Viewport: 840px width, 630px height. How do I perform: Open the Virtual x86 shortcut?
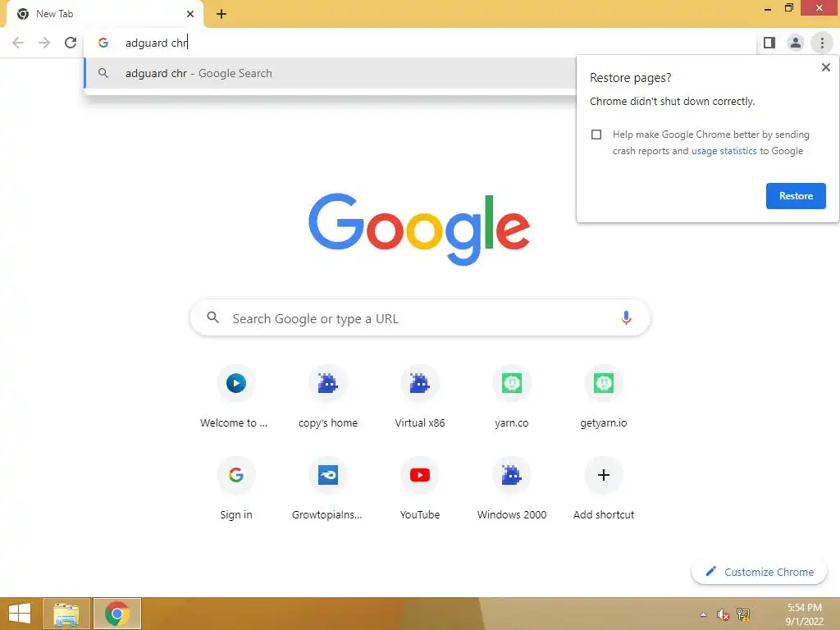click(x=420, y=397)
